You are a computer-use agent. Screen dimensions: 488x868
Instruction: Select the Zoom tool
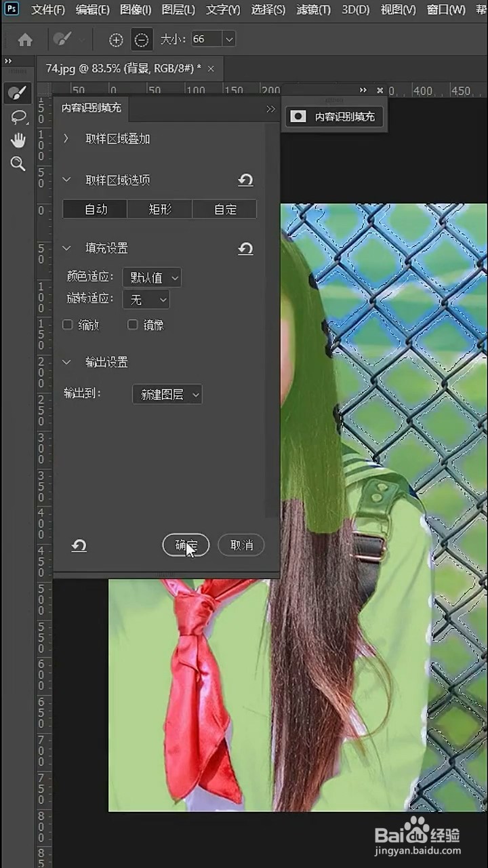coord(18,163)
